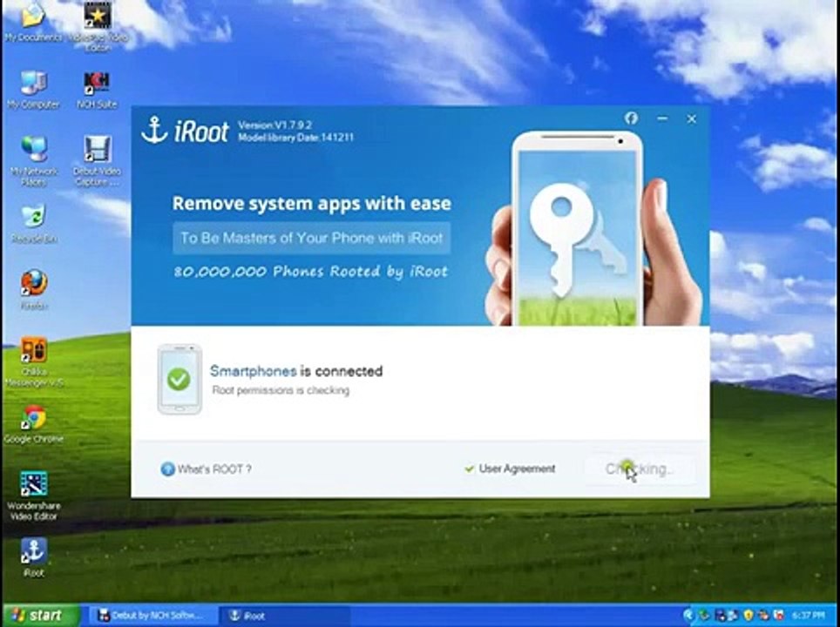840x627 pixels.
Task: Click the Version V1.7.9.2 label
Action: coord(274,125)
